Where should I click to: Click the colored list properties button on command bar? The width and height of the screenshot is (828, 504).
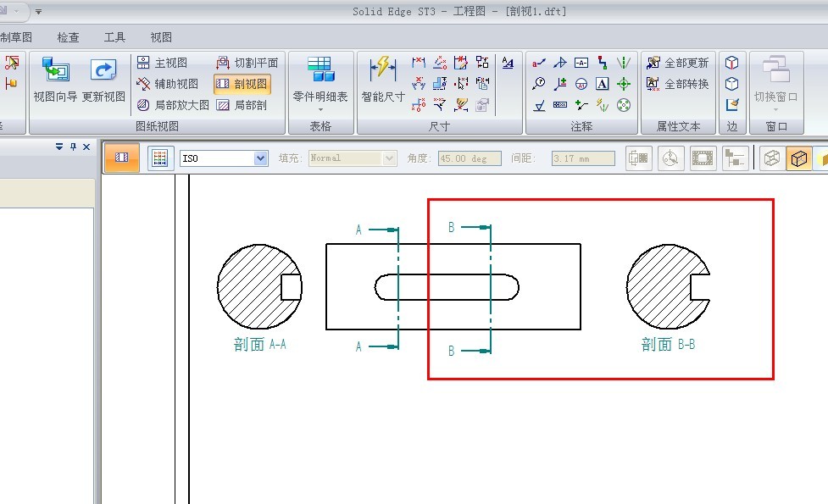coord(160,158)
